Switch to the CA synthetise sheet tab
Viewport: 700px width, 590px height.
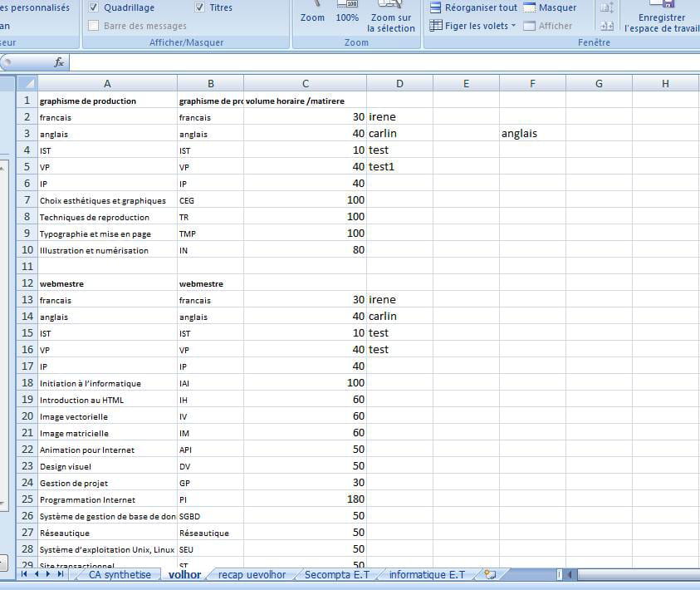pyautogui.click(x=120, y=574)
